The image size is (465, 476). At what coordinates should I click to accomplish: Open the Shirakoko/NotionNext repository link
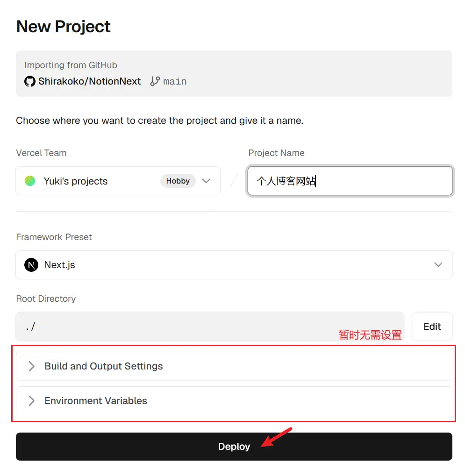pos(90,81)
